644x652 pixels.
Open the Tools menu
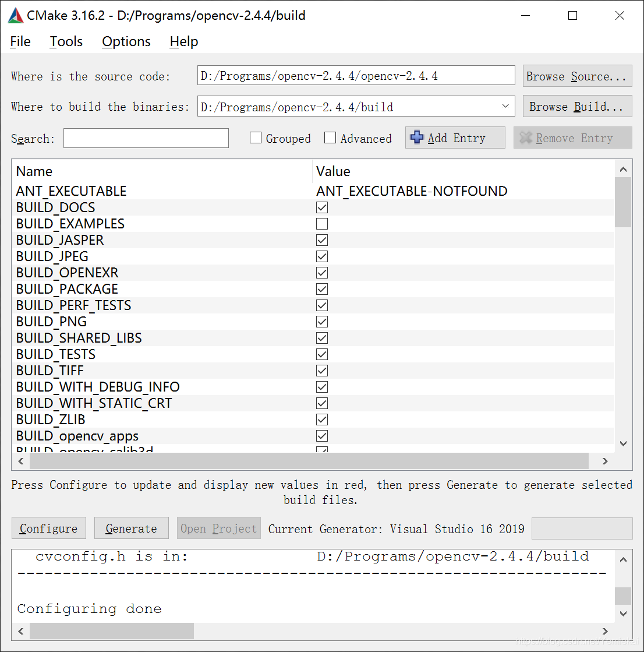tap(66, 41)
